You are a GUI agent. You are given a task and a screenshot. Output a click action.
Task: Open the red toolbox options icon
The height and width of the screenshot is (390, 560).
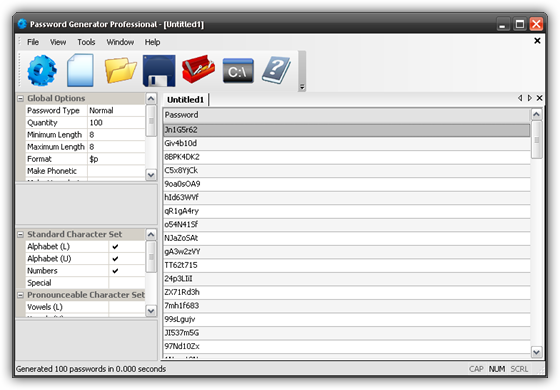(198, 69)
